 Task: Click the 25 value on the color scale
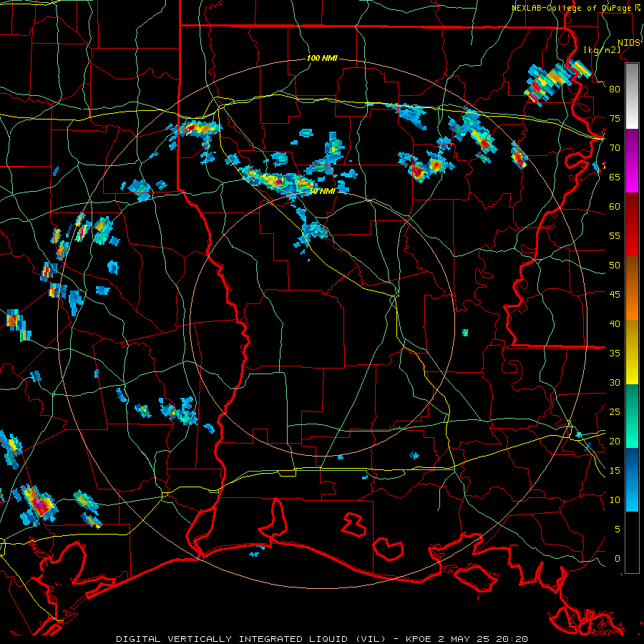click(615, 412)
